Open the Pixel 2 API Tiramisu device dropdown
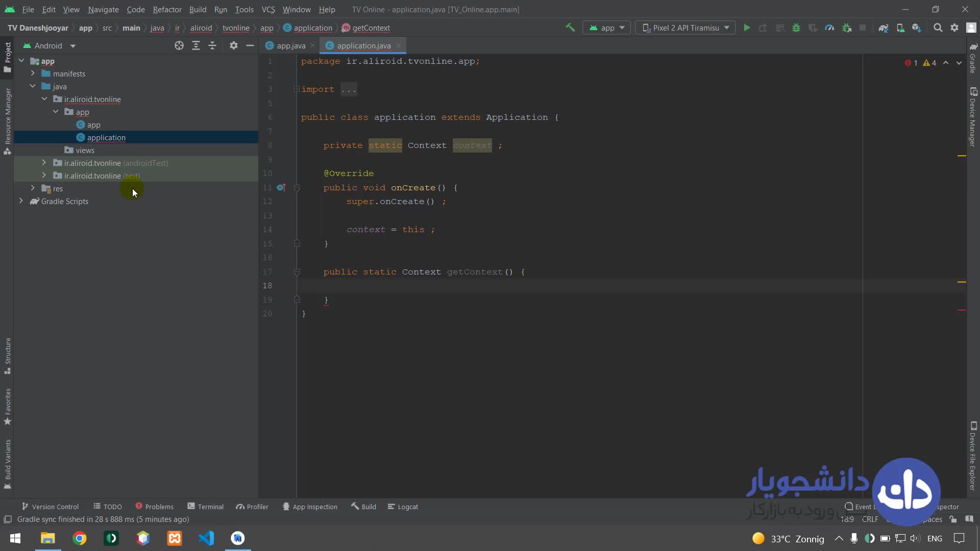Image resolution: width=980 pixels, height=551 pixels. pos(685,28)
